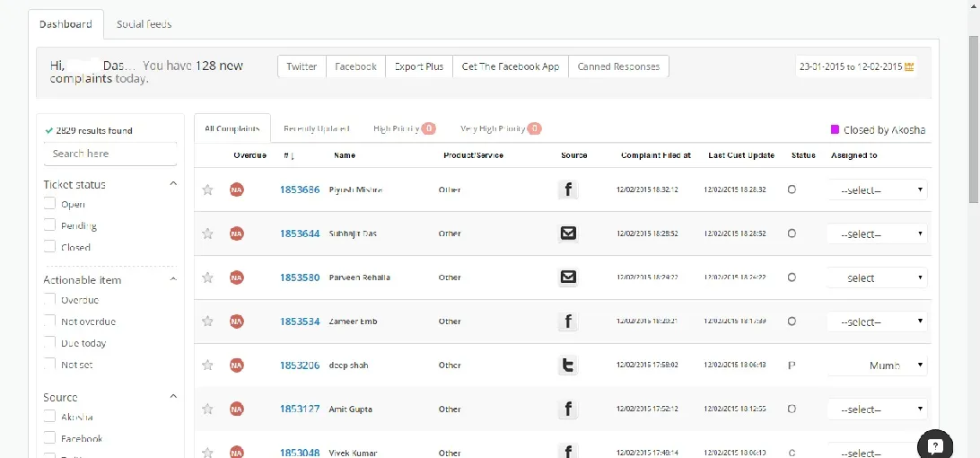Click open status circle for ticket 1853644
This screenshot has height=458, width=980.
tap(792, 233)
